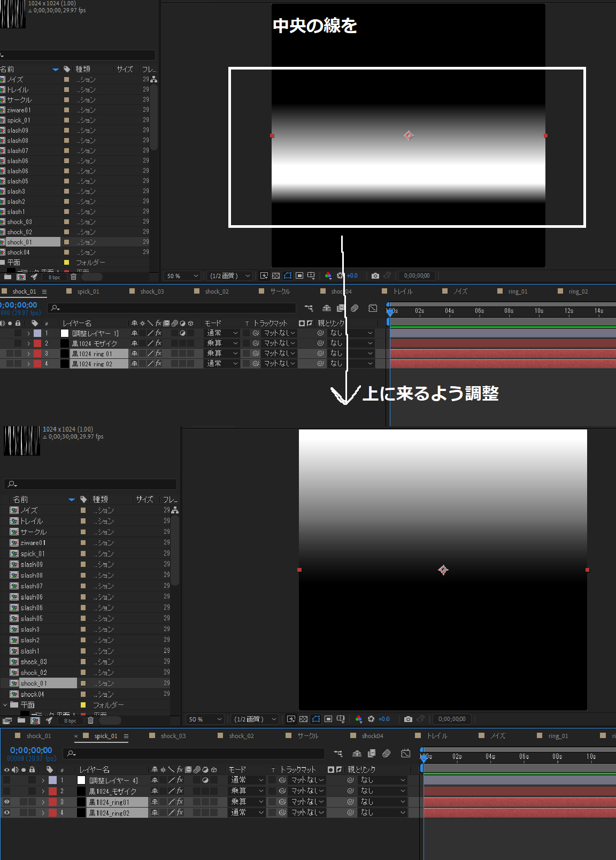Open 乗算 blend mode dropdown for 黒1024_ring01 lower
Screen dimensions: 616x860
(x=247, y=802)
